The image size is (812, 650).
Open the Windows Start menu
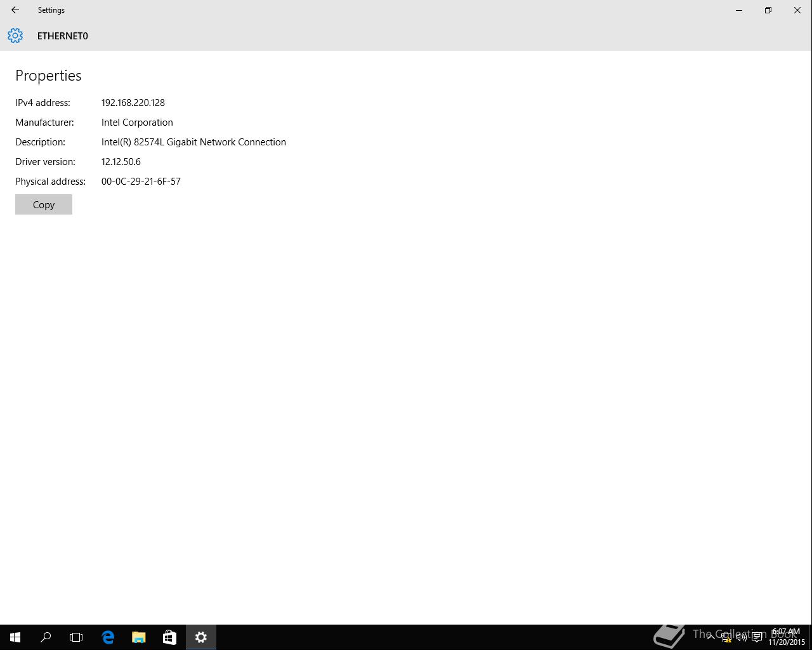click(x=15, y=637)
